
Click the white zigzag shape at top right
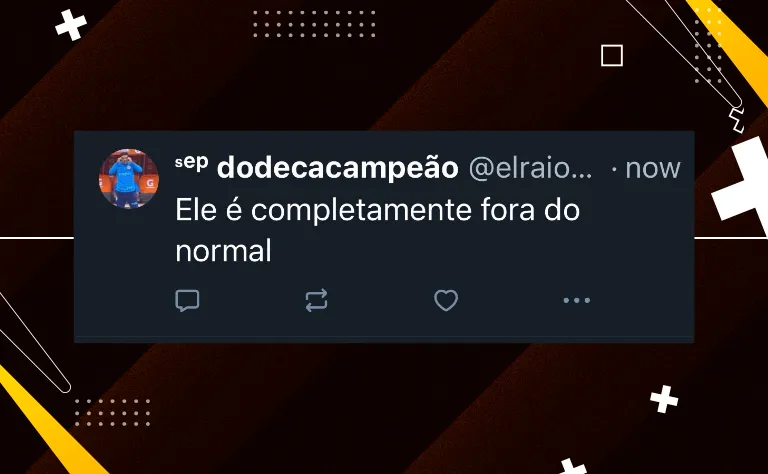[x=736, y=120]
